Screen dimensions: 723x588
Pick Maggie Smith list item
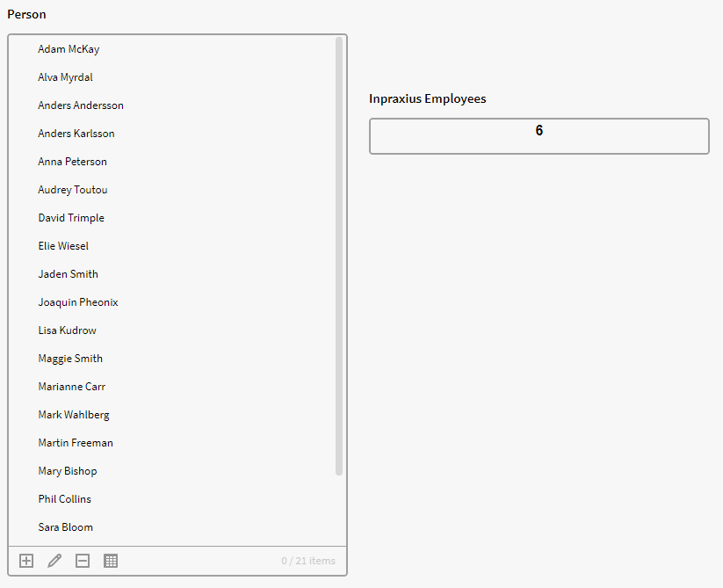pos(70,359)
